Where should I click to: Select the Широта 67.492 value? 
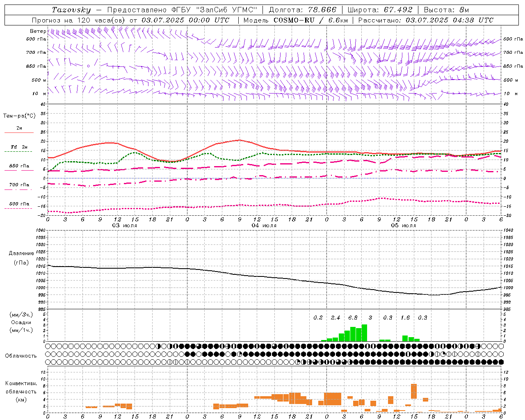tap(399, 10)
